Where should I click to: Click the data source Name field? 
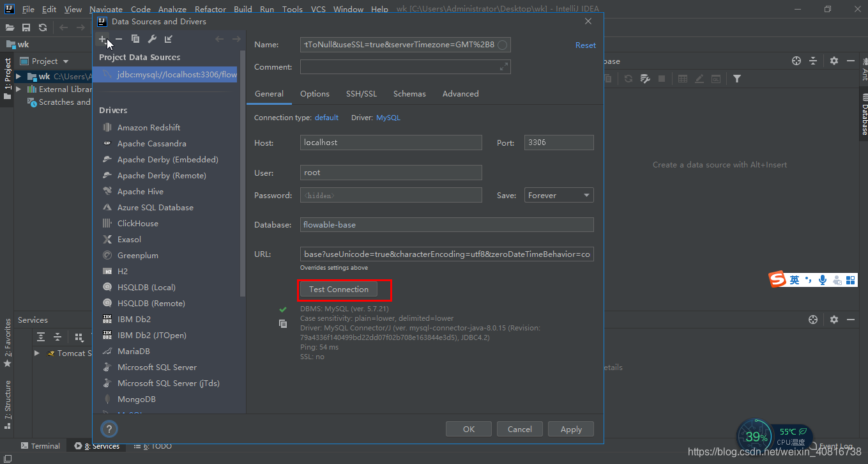coord(406,45)
